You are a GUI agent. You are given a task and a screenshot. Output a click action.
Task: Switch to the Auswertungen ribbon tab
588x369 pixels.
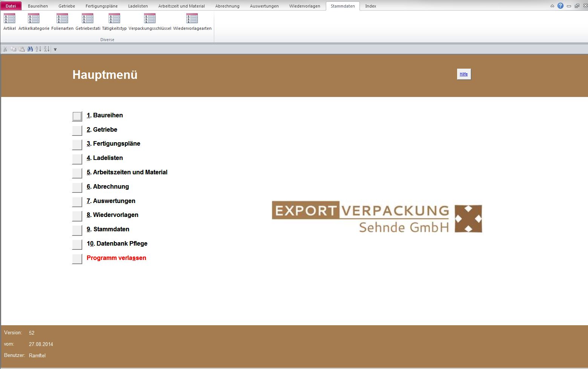point(264,6)
